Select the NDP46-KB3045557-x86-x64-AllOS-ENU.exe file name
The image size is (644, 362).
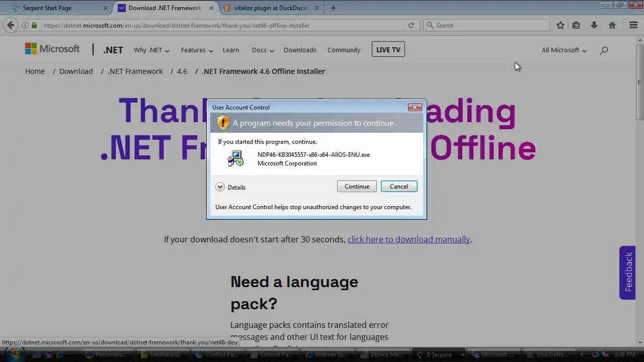313,154
